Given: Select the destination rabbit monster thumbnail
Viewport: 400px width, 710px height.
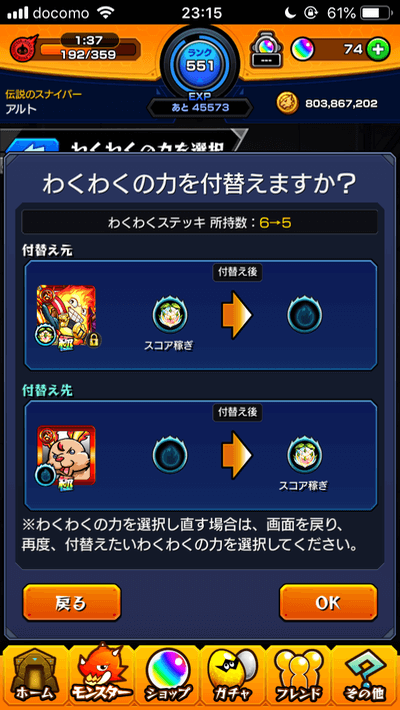Looking at the screenshot, I should tap(67, 456).
